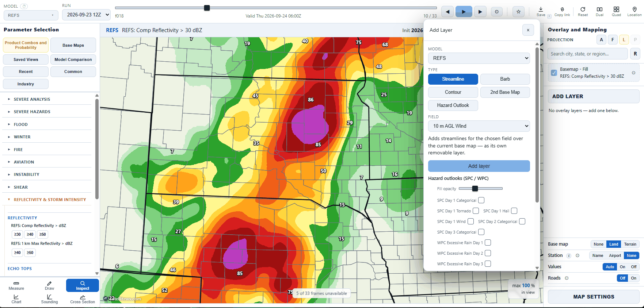Show Station info icon details
Image resolution: width=644 pixels, height=308 pixels.
[569, 255]
